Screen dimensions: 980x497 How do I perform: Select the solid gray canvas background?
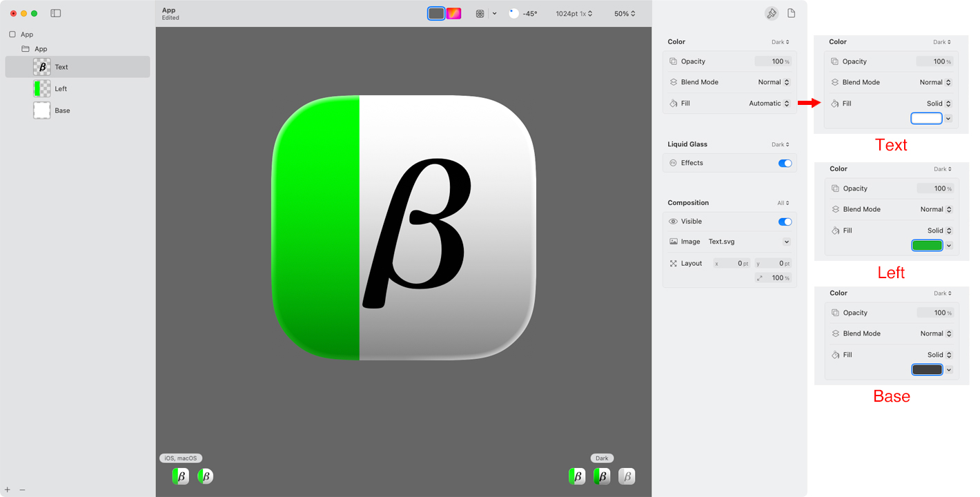(436, 13)
